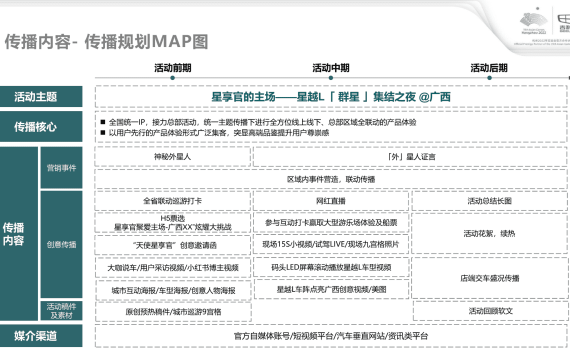This screenshot has height=360, width=570.
Task: Select the 媒介渠道 label block
Action: pos(41,336)
